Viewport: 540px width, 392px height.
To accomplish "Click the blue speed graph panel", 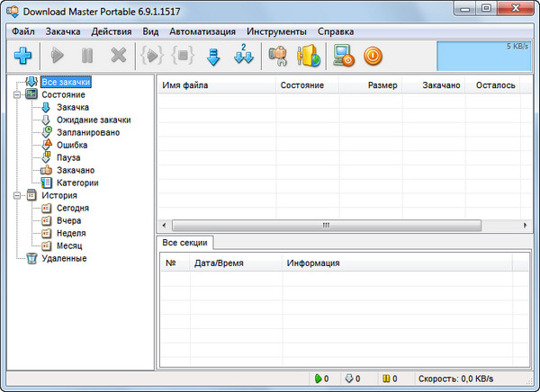I will point(481,54).
